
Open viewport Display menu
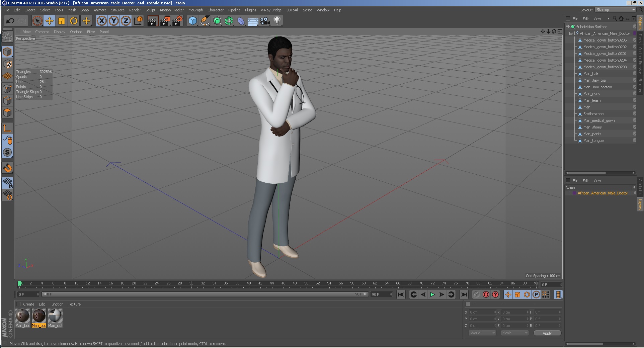(x=60, y=32)
